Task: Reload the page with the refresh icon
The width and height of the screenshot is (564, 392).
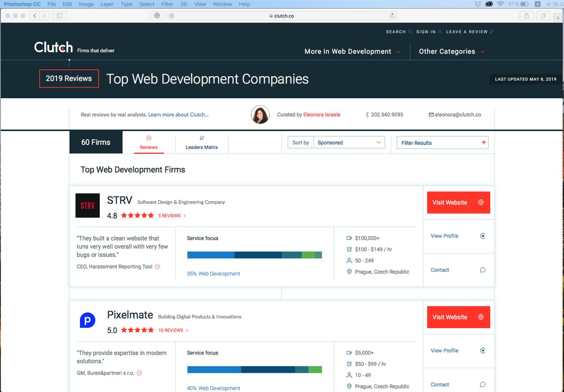Action: 392,16
